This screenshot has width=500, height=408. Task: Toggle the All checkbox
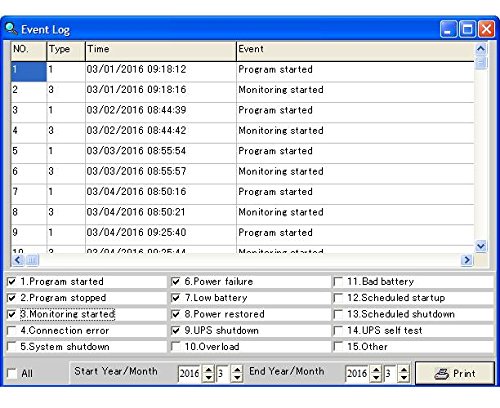[x=12, y=373]
